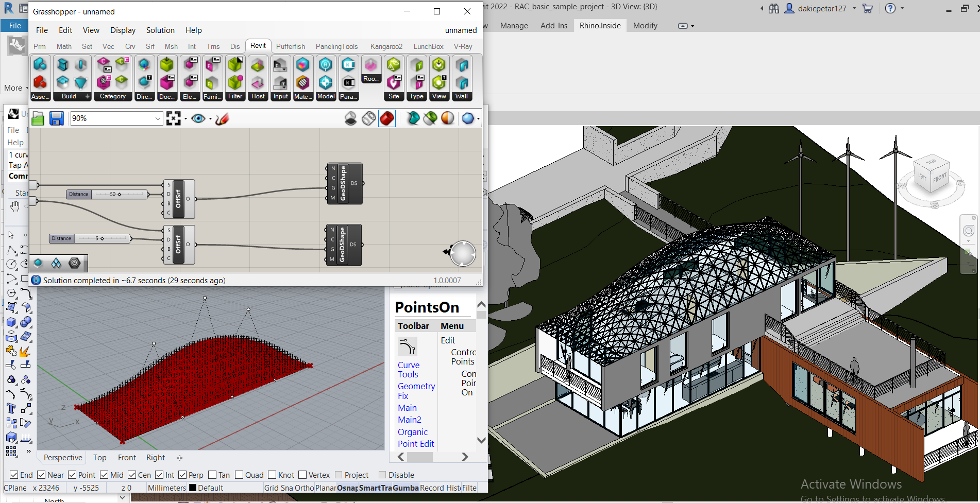Activate the red shaded preview mode icon
Viewport: 980px width, 503px height.
[387, 118]
